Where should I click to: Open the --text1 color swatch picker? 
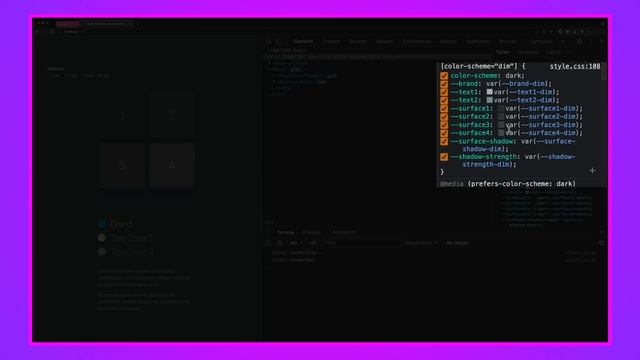(x=489, y=92)
